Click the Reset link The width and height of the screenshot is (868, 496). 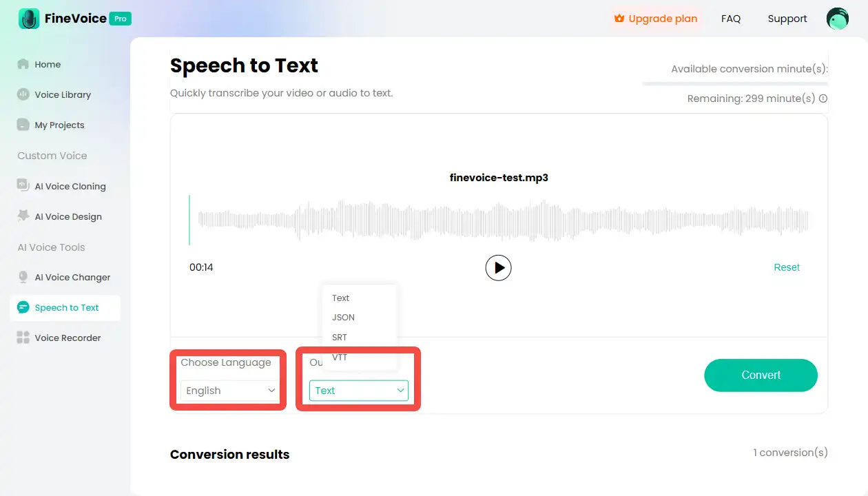(786, 267)
